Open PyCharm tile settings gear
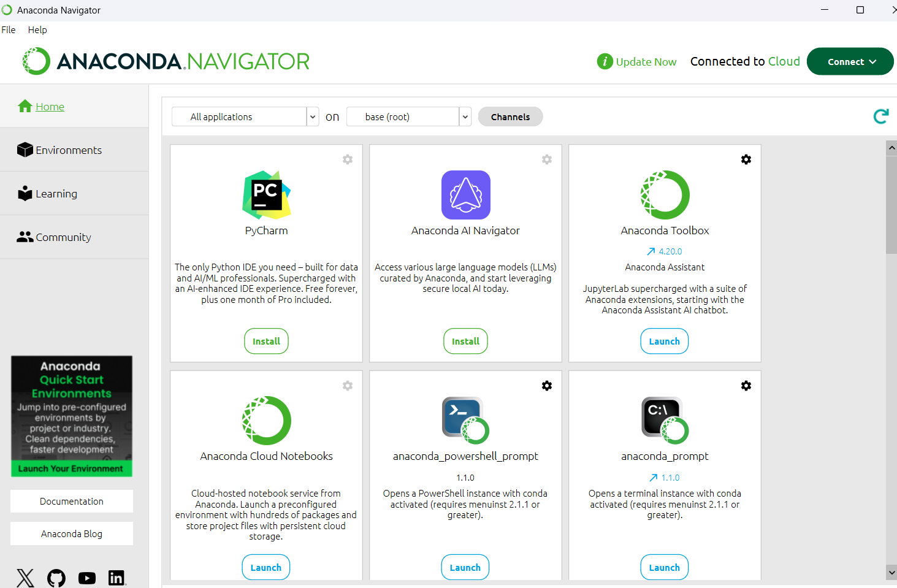The width and height of the screenshot is (897, 588). click(x=348, y=159)
